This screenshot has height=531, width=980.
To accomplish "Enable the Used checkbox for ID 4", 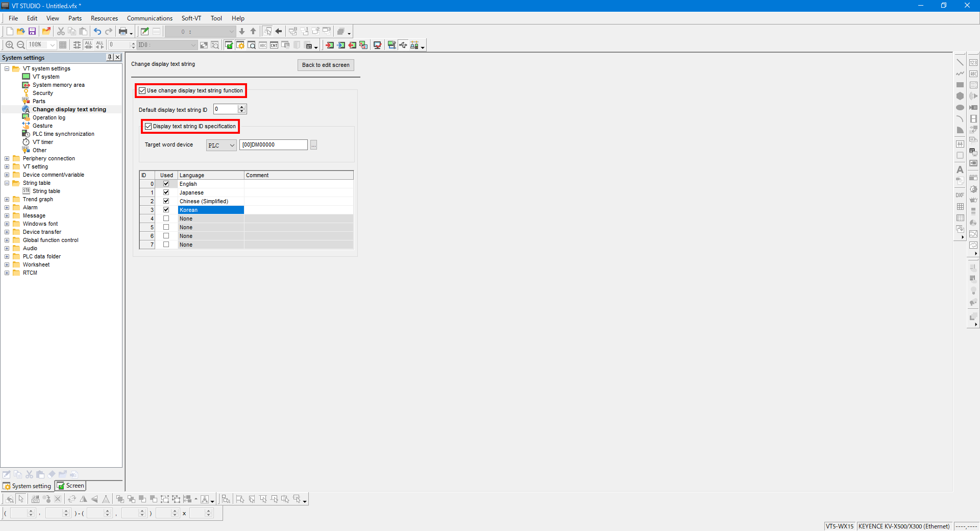I will tap(166, 219).
